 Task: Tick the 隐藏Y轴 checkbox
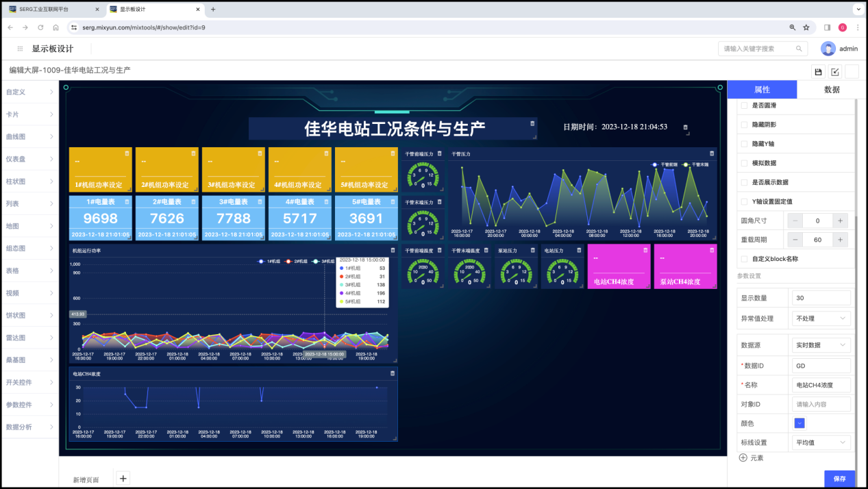[745, 144]
